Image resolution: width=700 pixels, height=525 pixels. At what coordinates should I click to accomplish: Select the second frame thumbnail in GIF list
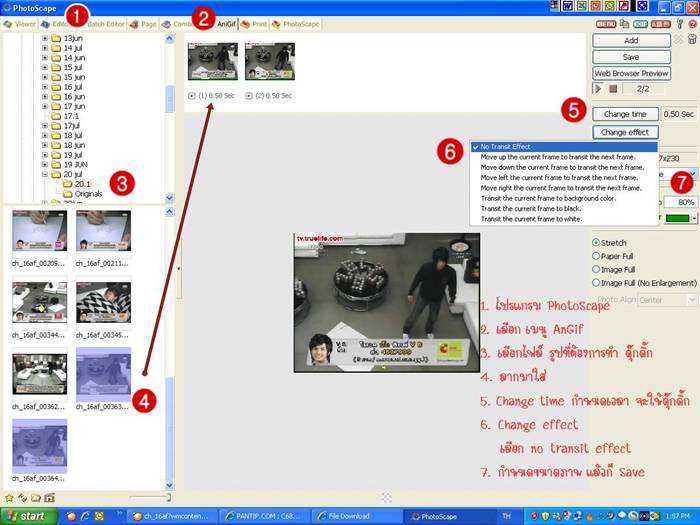coord(270,61)
